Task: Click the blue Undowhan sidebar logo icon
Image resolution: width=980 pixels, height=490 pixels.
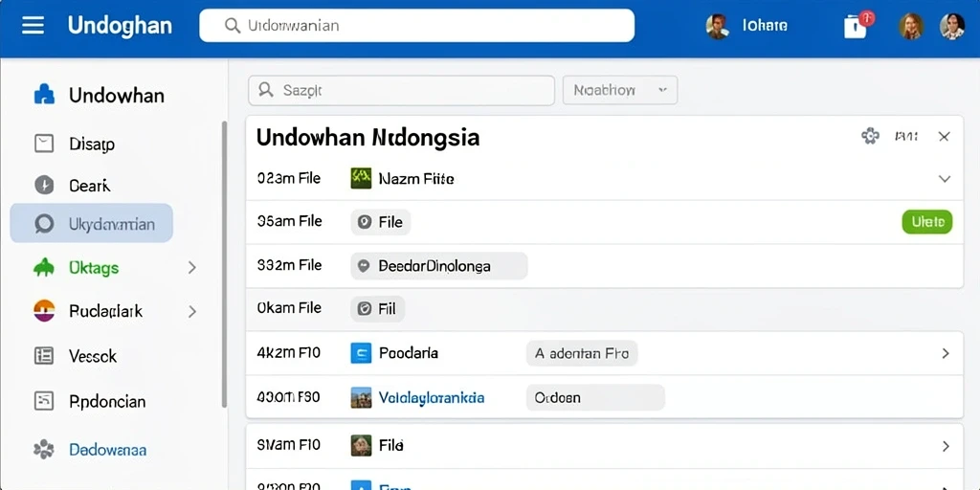Action: [x=44, y=95]
